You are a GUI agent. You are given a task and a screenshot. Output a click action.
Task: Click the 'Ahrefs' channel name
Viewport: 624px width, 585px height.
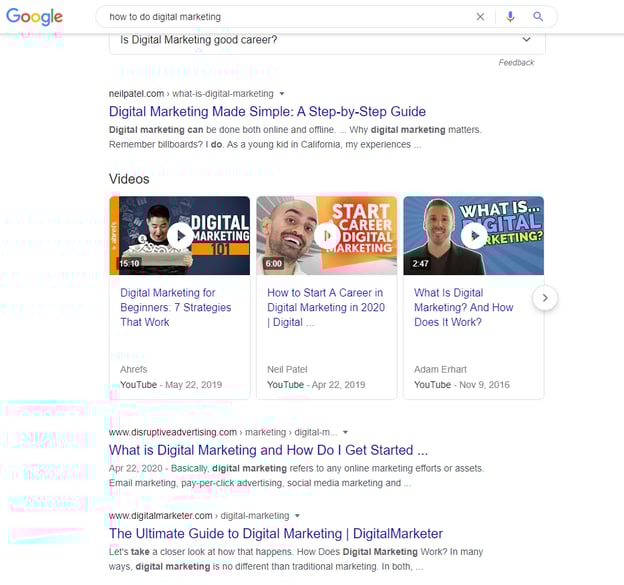[134, 369]
